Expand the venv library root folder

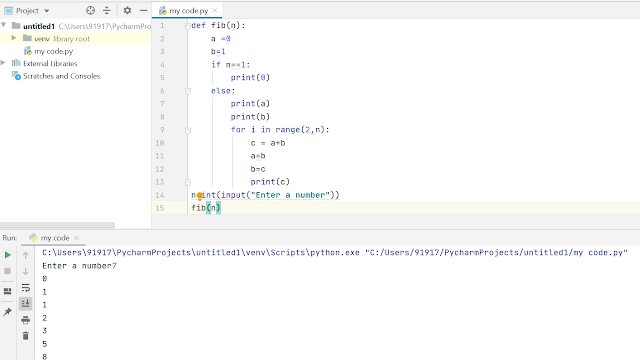(x=14, y=38)
